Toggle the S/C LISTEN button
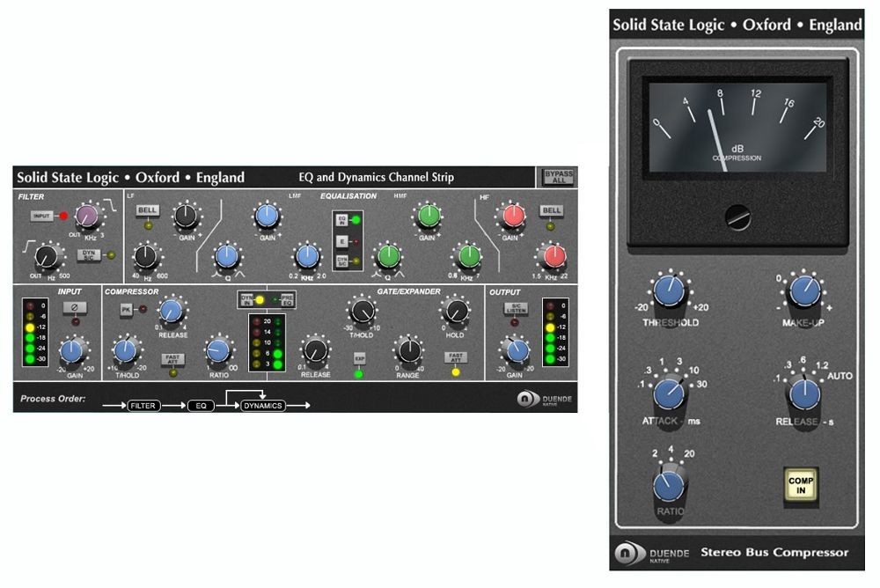 tap(516, 308)
